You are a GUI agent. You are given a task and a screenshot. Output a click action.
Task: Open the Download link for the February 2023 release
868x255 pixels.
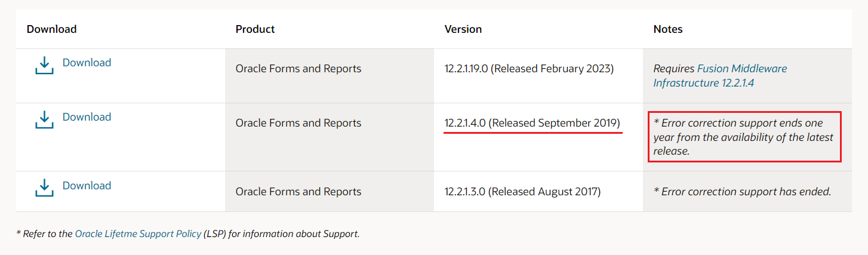coord(87,63)
